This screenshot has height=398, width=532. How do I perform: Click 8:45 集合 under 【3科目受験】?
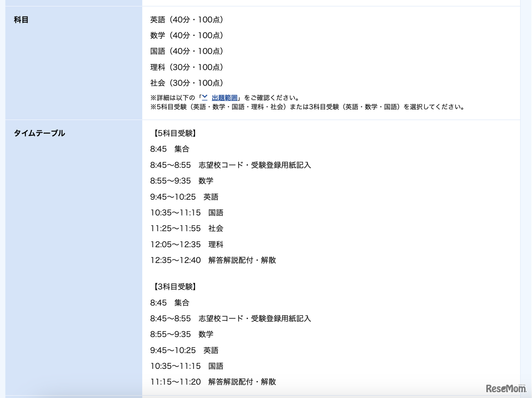(170, 302)
